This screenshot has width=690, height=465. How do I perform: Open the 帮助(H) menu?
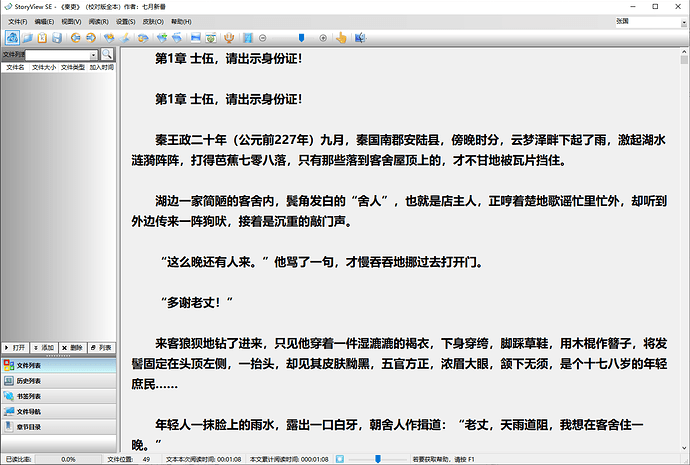click(181, 22)
